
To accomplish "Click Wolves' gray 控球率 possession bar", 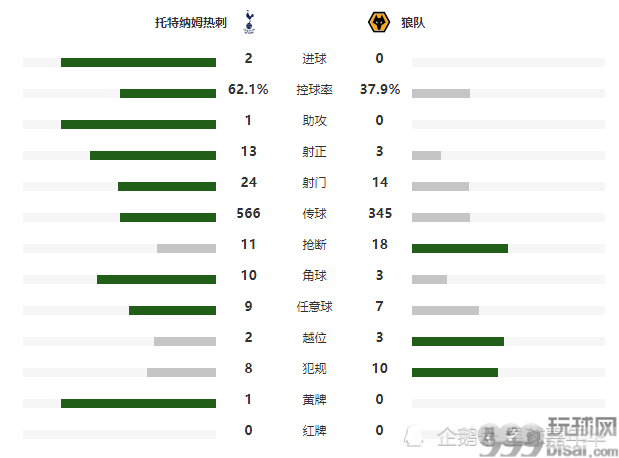I will pyautogui.click(x=441, y=93).
